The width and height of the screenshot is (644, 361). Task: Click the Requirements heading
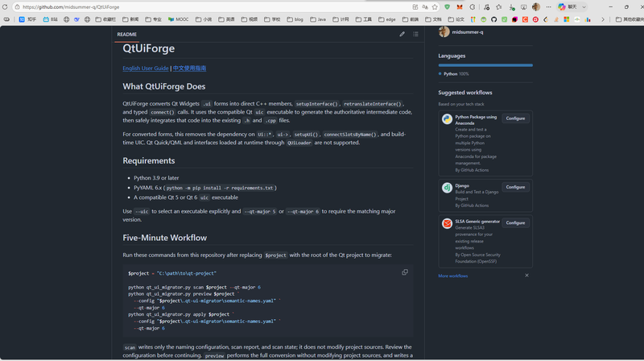149,161
